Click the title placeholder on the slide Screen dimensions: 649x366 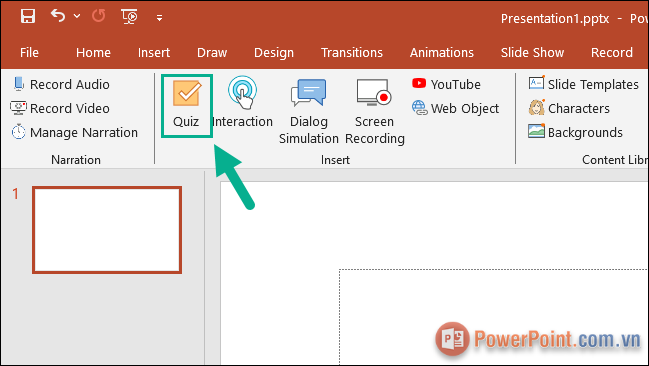point(494,317)
